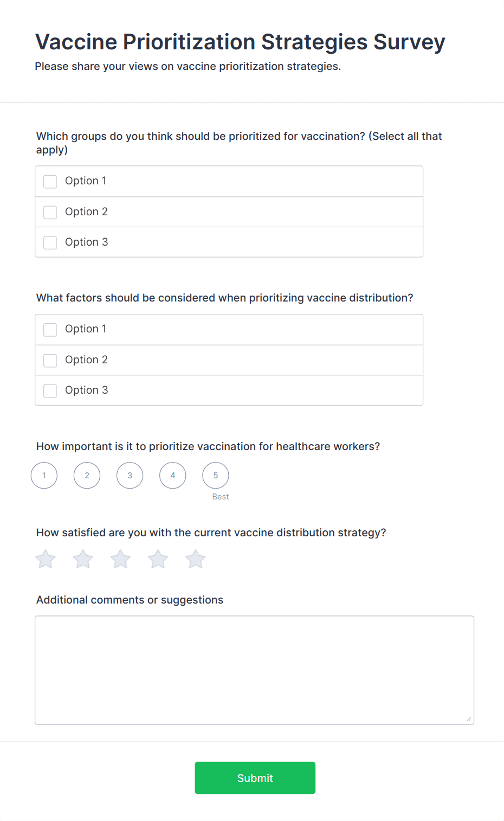Pick importance rating 3 circle
Image resolution: width=504 pixels, height=821 pixels.
point(130,476)
